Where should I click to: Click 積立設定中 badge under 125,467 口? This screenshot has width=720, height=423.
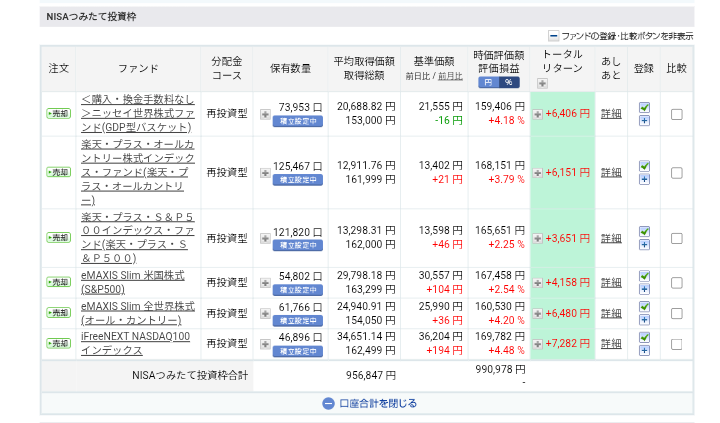click(x=298, y=180)
